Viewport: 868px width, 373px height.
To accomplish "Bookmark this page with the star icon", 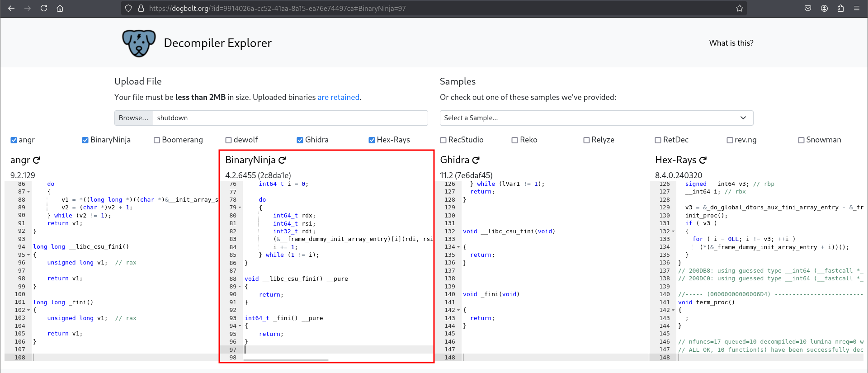I will pyautogui.click(x=740, y=8).
